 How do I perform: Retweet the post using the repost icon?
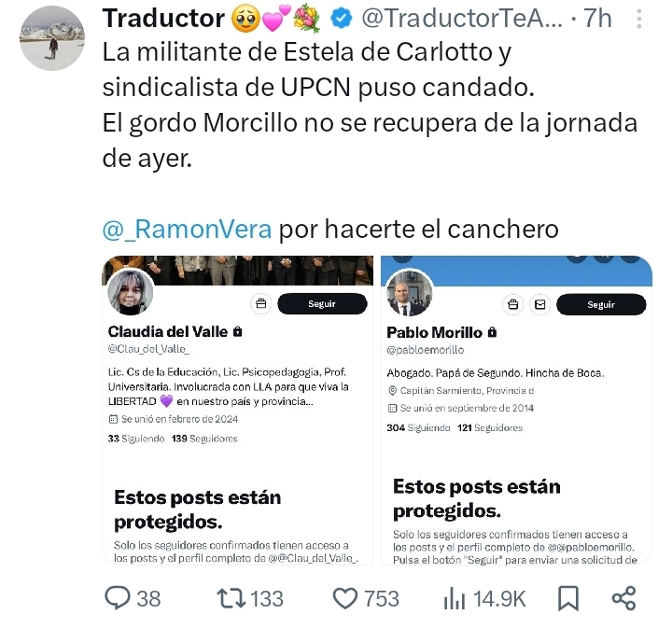coord(231,598)
